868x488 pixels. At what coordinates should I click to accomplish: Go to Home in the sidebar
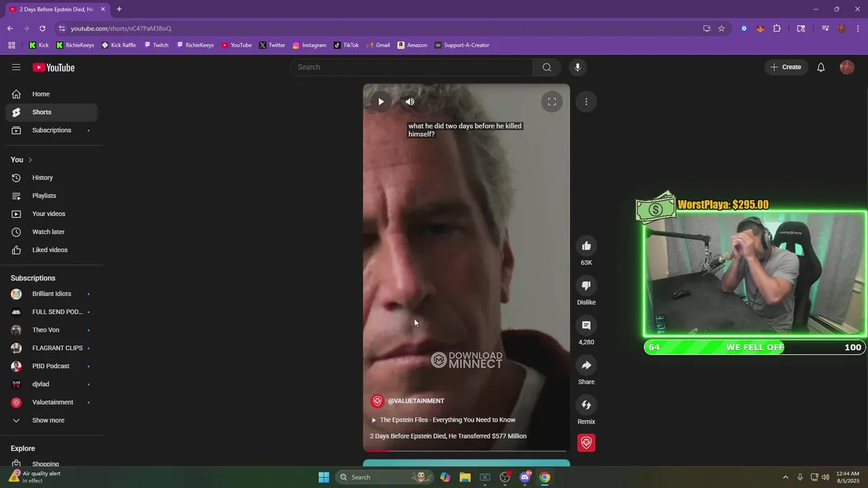pyautogui.click(x=52, y=94)
